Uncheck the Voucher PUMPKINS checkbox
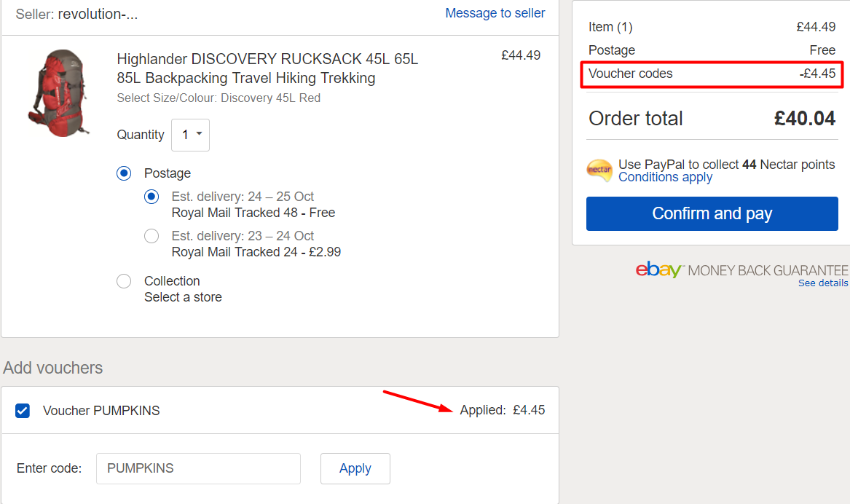Image resolution: width=850 pixels, height=504 pixels. click(x=23, y=411)
